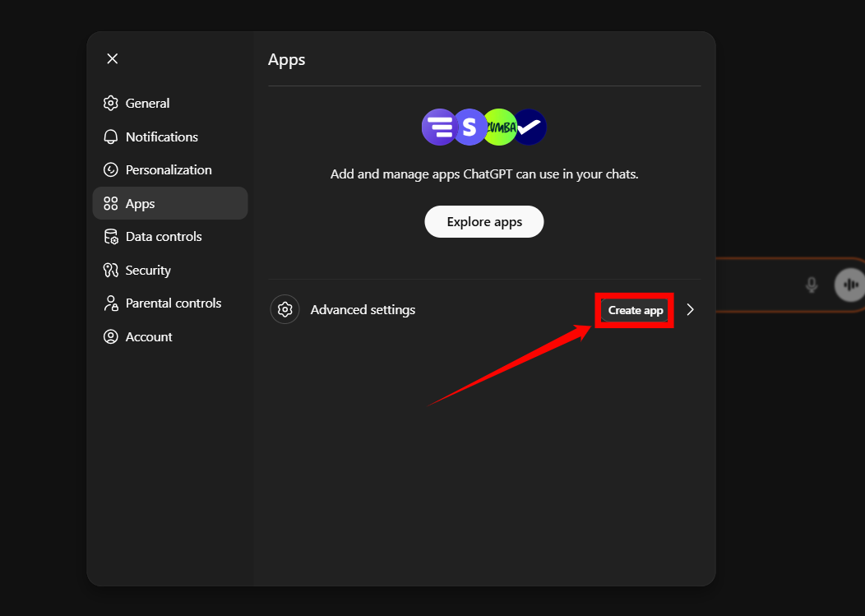Click the Security icon in the sidebar
This screenshot has width=865, height=616.
pyautogui.click(x=111, y=270)
